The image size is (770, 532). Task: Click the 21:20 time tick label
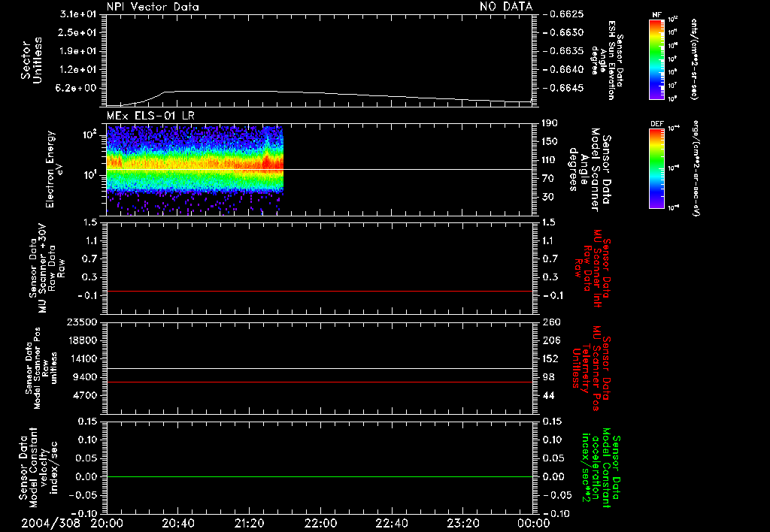point(249,523)
